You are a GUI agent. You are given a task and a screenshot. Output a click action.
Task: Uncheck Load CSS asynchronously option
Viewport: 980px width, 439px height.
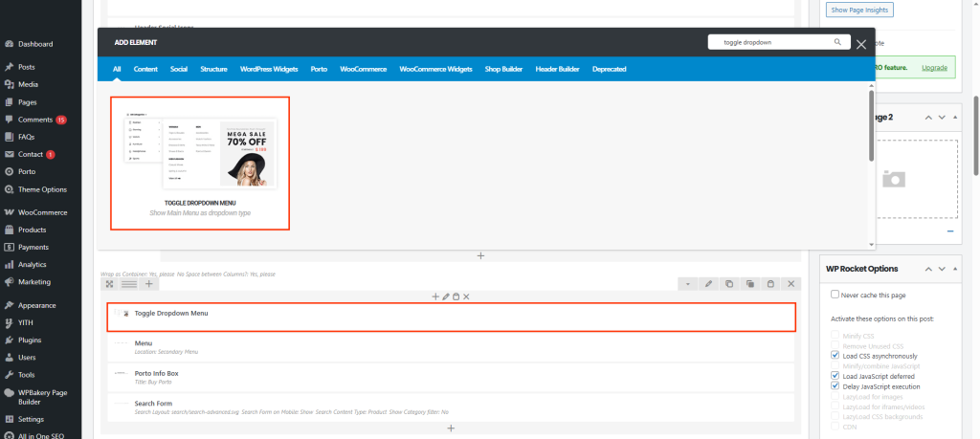(x=836, y=356)
